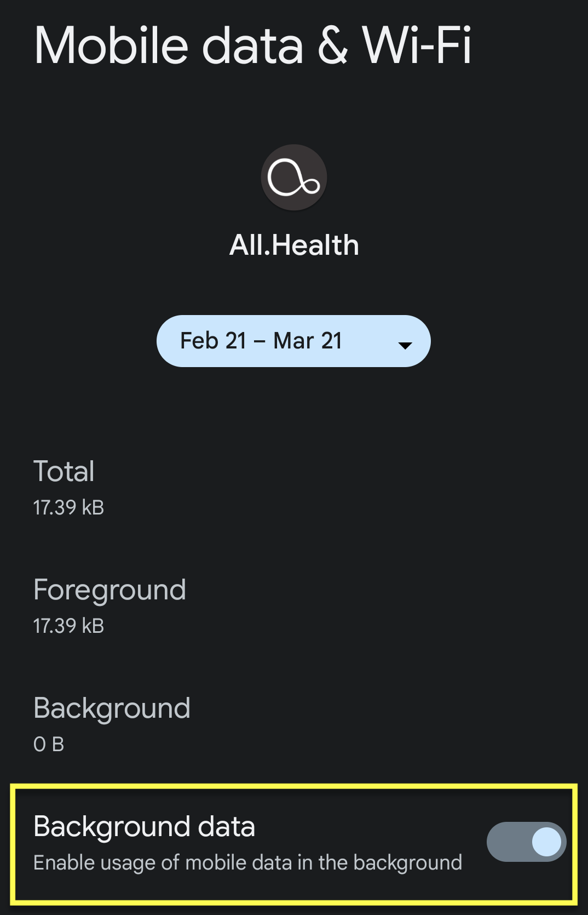Image resolution: width=588 pixels, height=915 pixels.
Task: Select the Background usage entry
Action: [112, 708]
